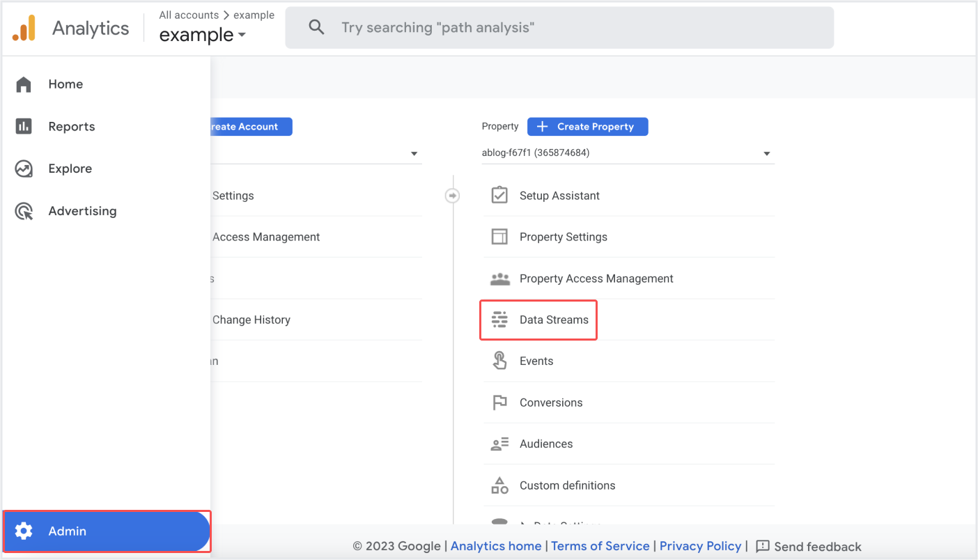Open the example account switcher dropdown

(x=203, y=35)
